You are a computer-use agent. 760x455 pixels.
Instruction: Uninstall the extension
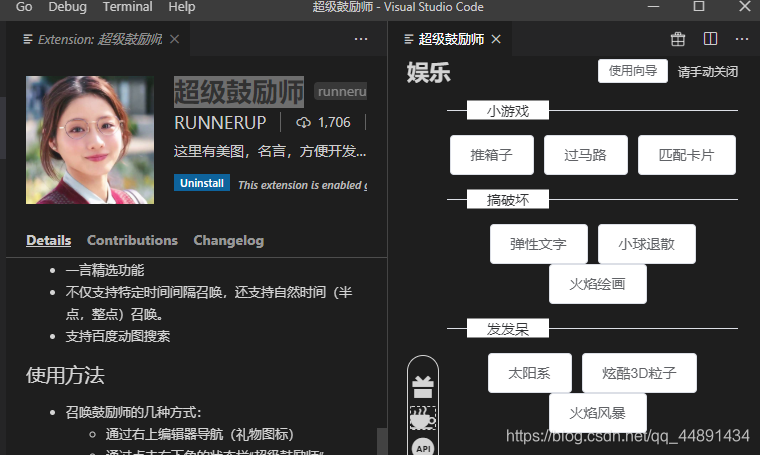tap(202, 183)
